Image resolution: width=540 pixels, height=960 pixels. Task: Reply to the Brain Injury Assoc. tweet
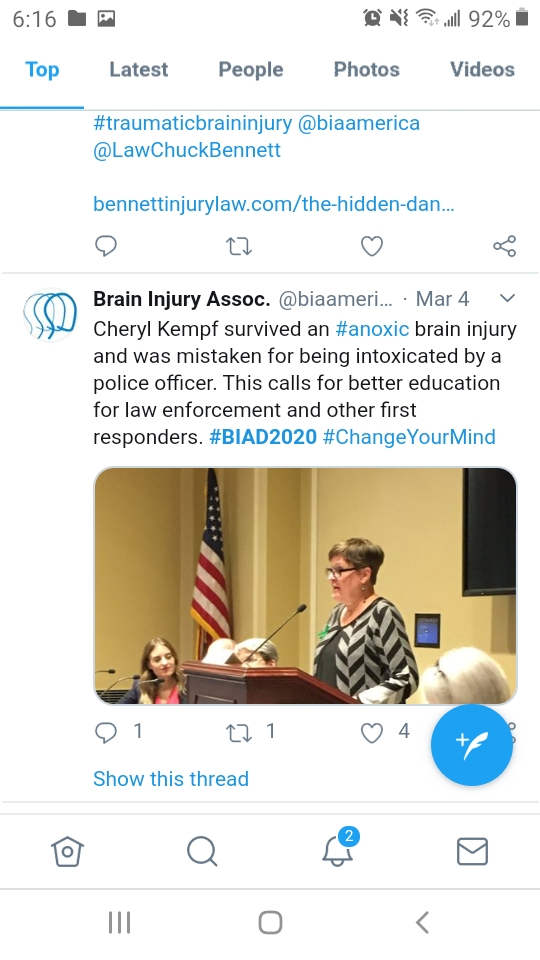(106, 732)
